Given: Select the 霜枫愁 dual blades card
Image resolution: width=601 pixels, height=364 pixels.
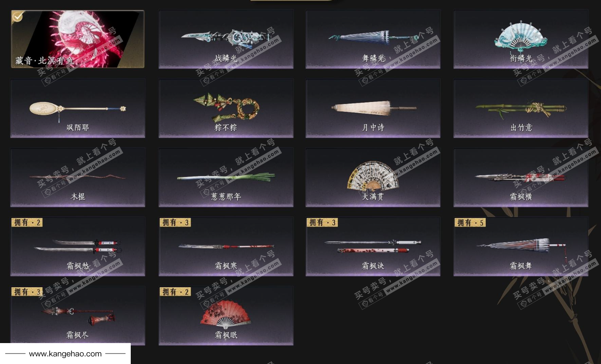Looking at the screenshot, I should click(x=78, y=247).
